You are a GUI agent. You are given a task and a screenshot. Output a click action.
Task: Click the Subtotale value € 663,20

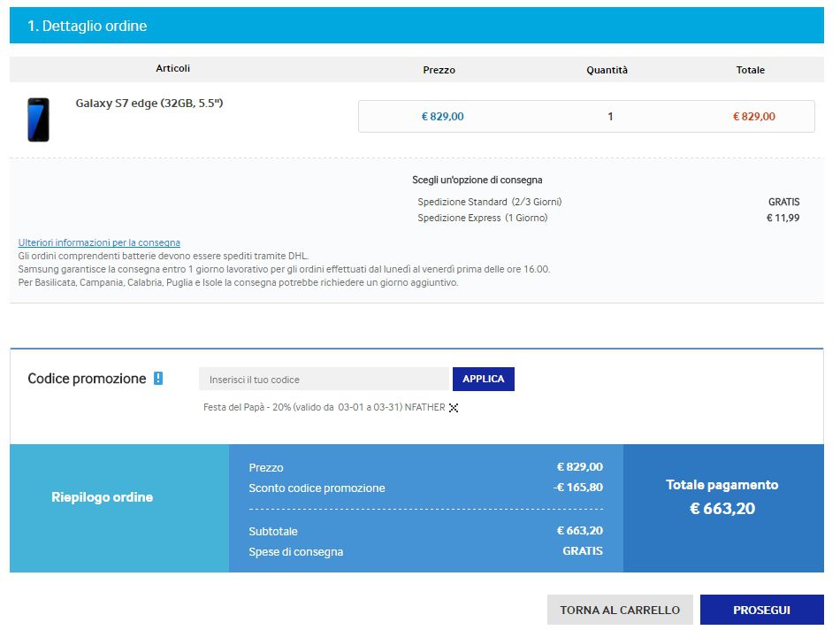click(x=581, y=532)
